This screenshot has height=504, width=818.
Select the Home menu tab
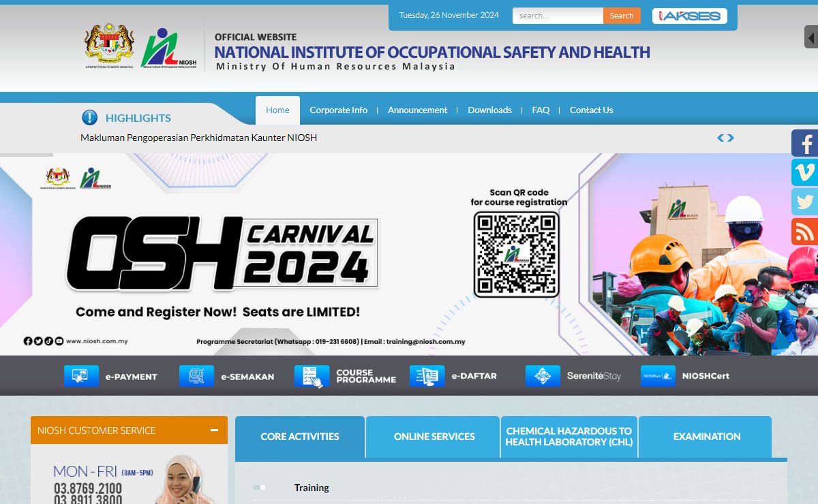point(277,110)
